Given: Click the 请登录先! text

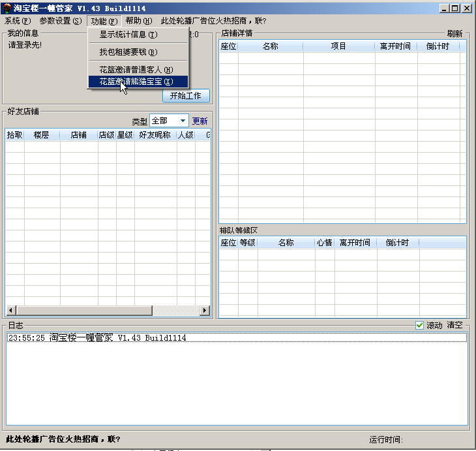Looking at the screenshot, I should 25,45.
